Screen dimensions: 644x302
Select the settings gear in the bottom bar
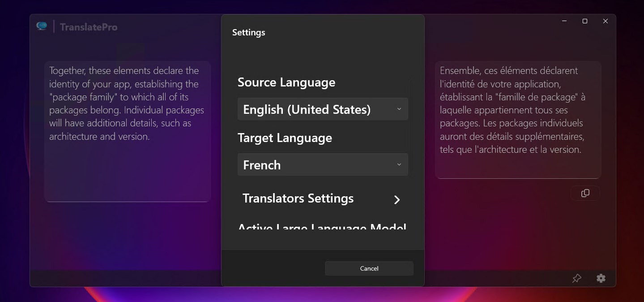coord(601,278)
